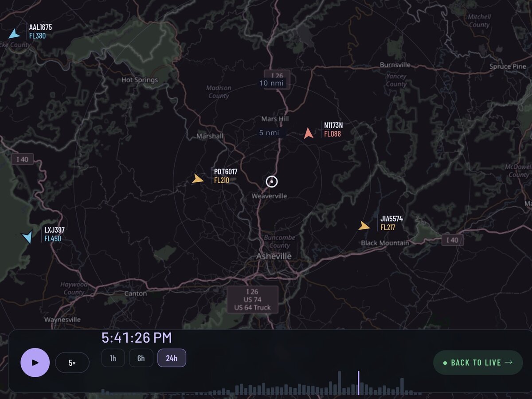Click the Mars Hill map label
The width and height of the screenshot is (532, 399).
(x=275, y=119)
